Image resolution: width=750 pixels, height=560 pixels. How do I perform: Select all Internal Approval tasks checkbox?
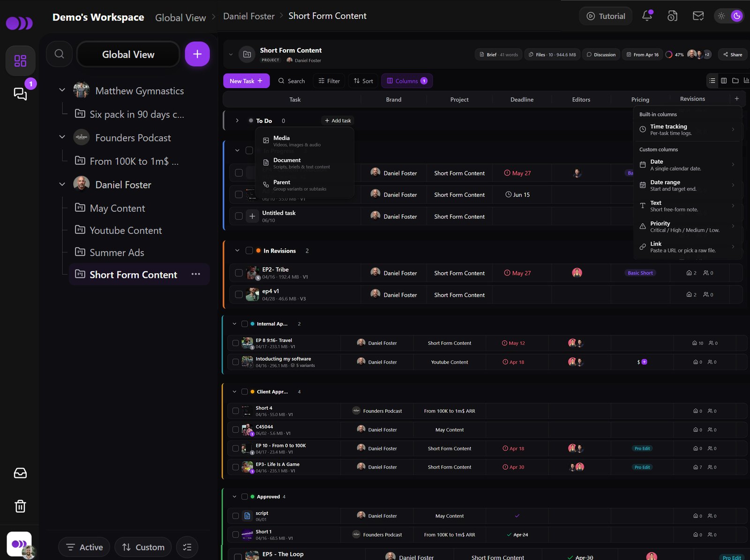(x=245, y=324)
